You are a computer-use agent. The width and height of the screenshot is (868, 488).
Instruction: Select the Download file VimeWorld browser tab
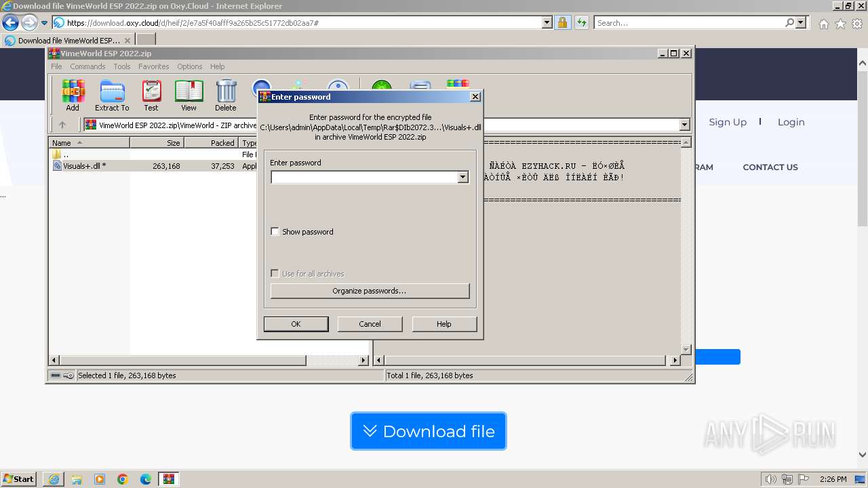coord(68,41)
